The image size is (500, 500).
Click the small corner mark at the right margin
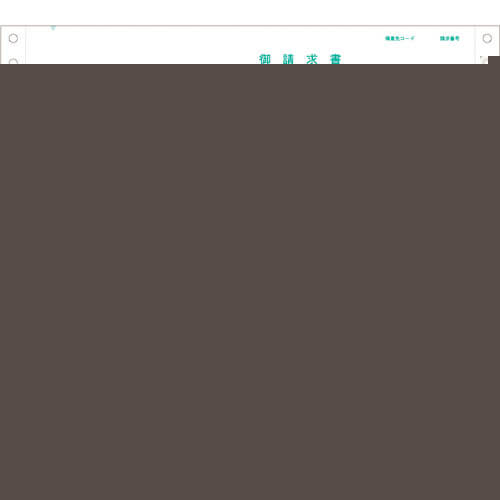pos(483,59)
